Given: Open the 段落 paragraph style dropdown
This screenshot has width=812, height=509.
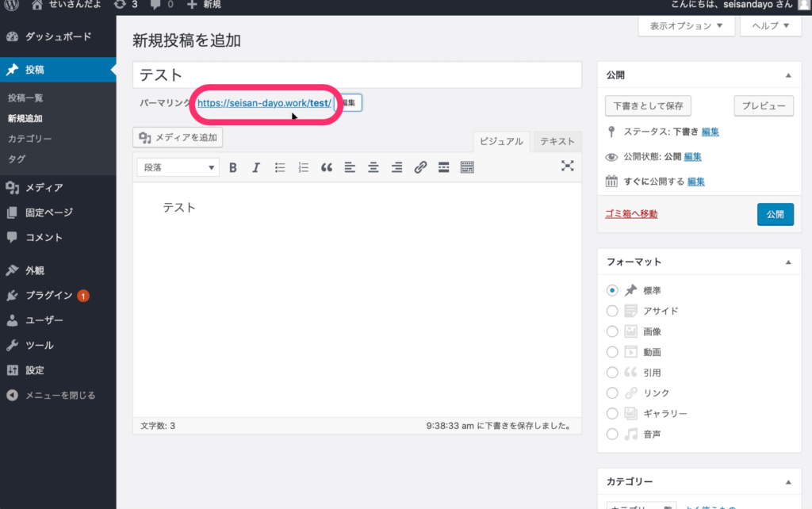Looking at the screenshot, I should (178, 167).
